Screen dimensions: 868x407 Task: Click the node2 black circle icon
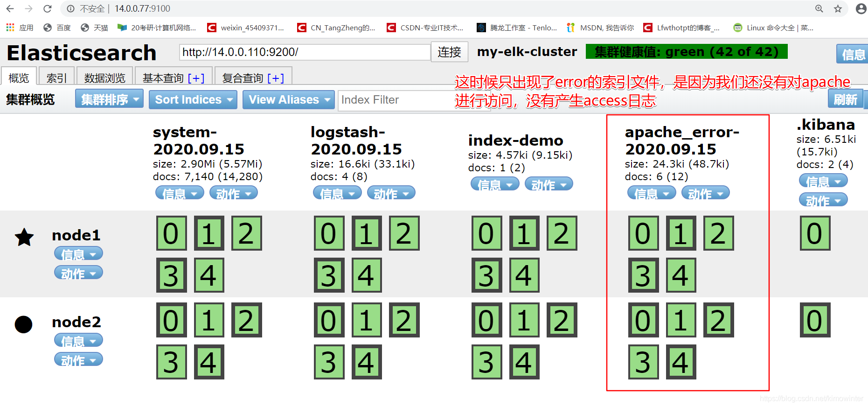pos(23,324)
